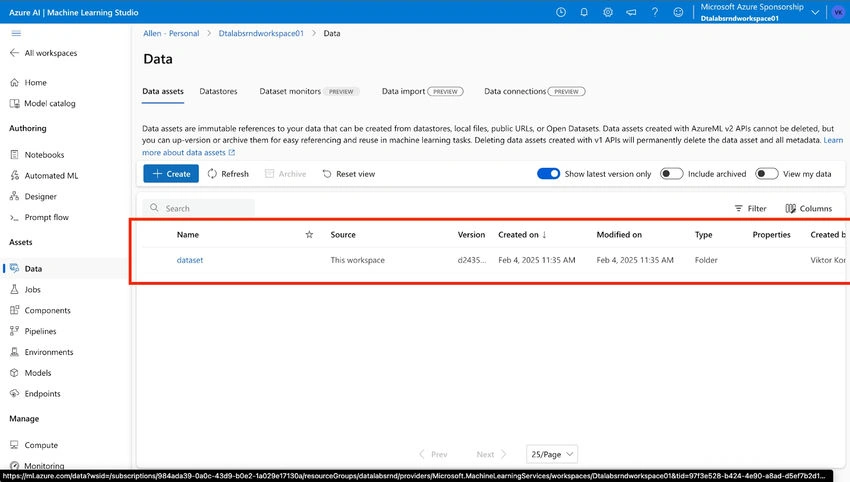850x482 pixels.
Task: Open Endpoints section
Action: coord(35,394)
